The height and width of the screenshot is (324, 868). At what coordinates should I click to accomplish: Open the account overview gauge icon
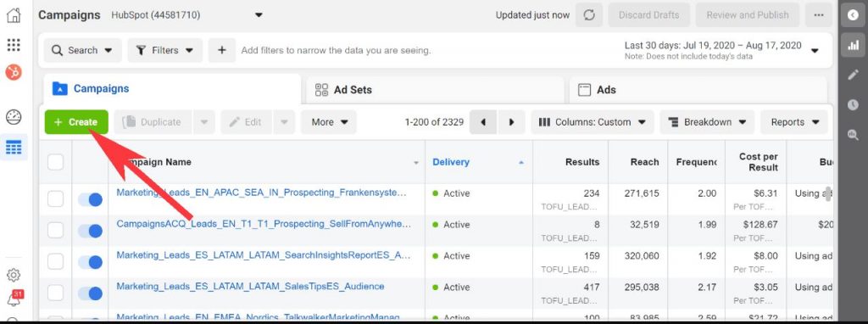[x=14, y=117]
